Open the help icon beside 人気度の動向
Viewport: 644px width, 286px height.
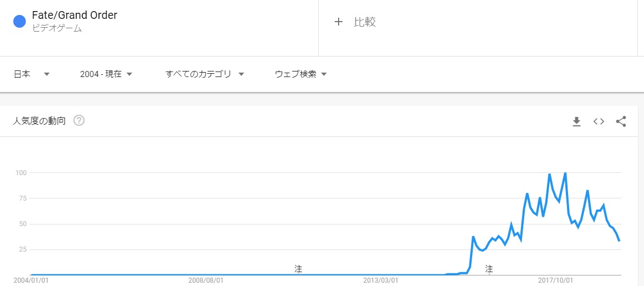[79, 120]
